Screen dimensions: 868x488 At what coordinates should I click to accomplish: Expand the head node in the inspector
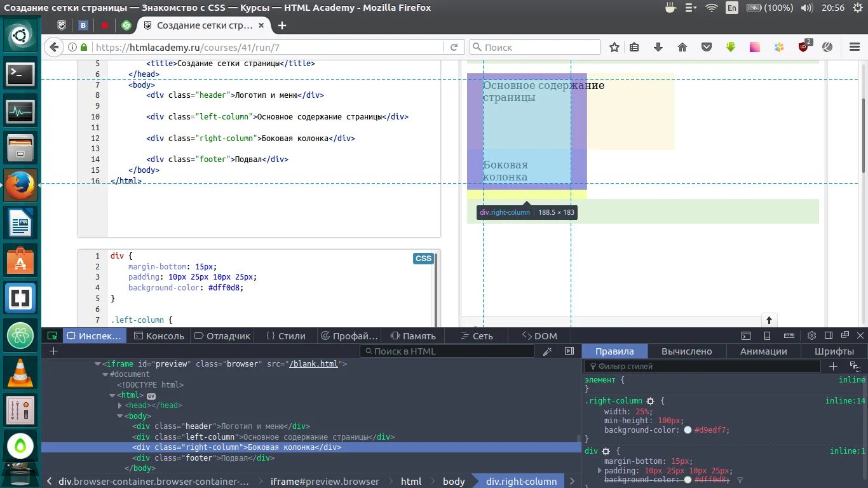119,405
